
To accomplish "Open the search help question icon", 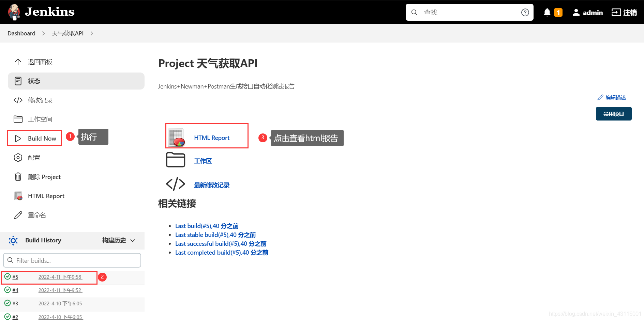I will [525, 12].
